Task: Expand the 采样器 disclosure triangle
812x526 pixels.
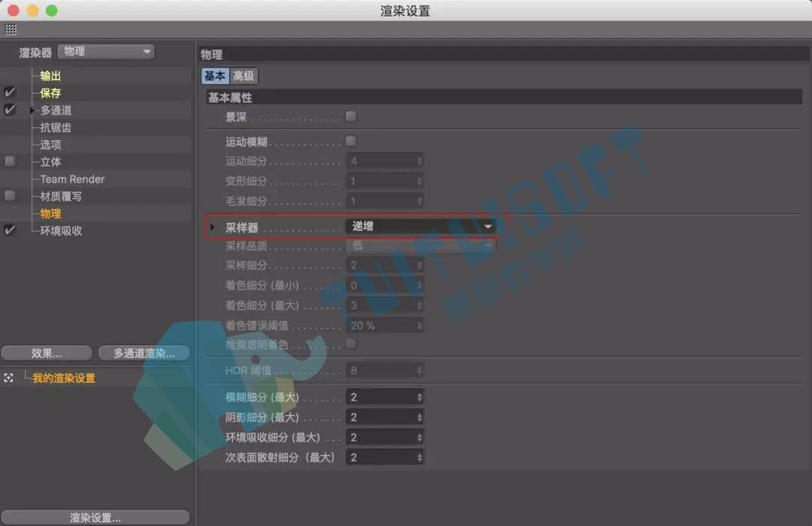Action: pyautogui.click(x=212, y=227)
